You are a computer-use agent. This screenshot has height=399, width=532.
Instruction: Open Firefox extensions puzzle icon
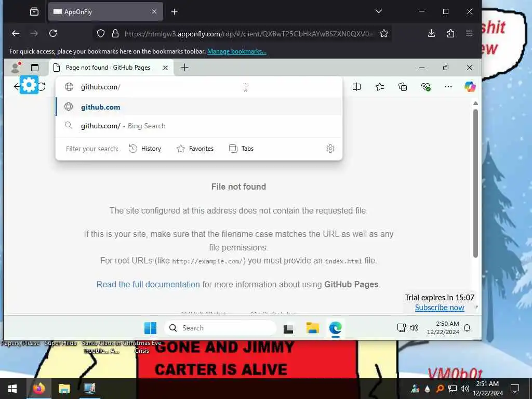tap(450, 33)
